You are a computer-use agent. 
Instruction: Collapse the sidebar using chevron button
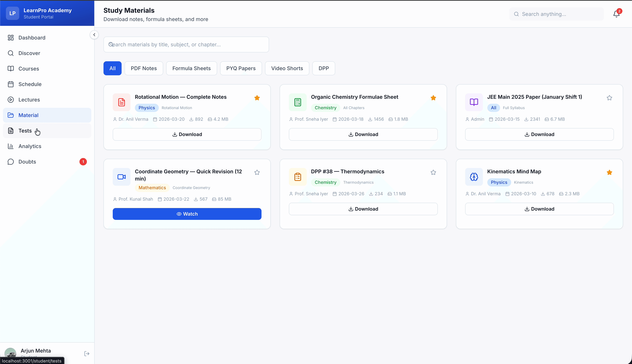(x=94, y=35)
